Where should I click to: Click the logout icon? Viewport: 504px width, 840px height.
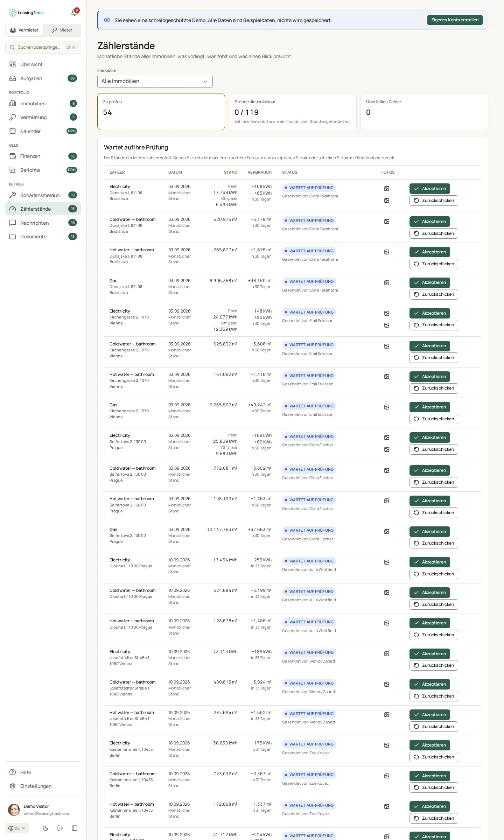tap(60, 828)
